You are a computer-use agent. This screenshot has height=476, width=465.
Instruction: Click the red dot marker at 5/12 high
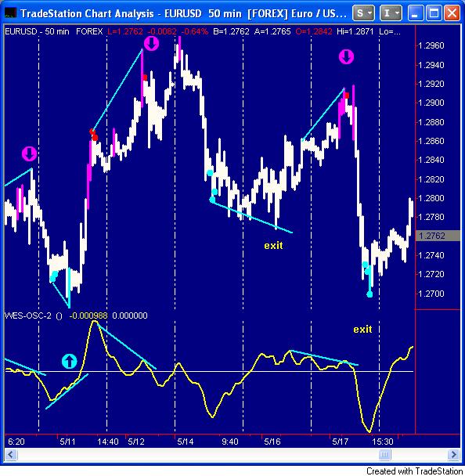[145, 78]
